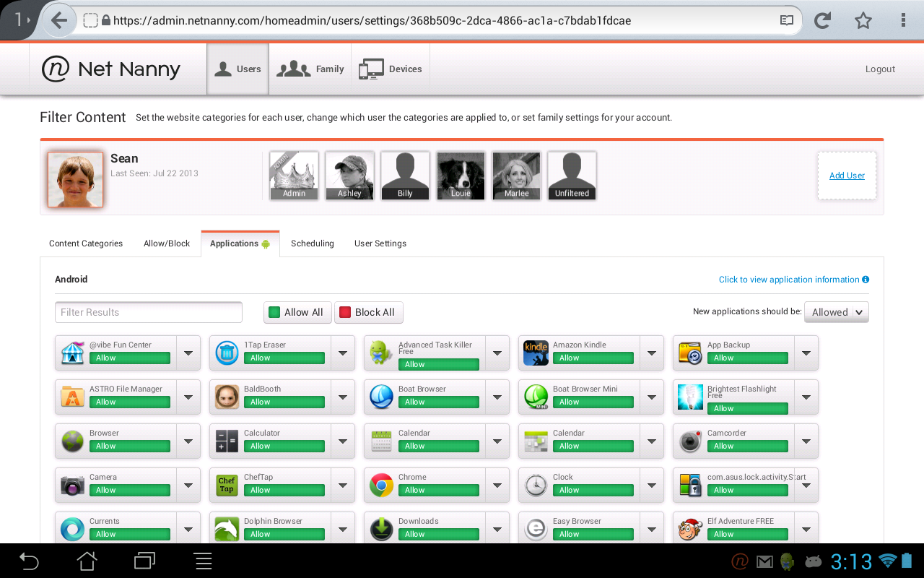Toggle the Allow status for Browser
The width and height of the screenshot is (924, 578).
point(129,446)
